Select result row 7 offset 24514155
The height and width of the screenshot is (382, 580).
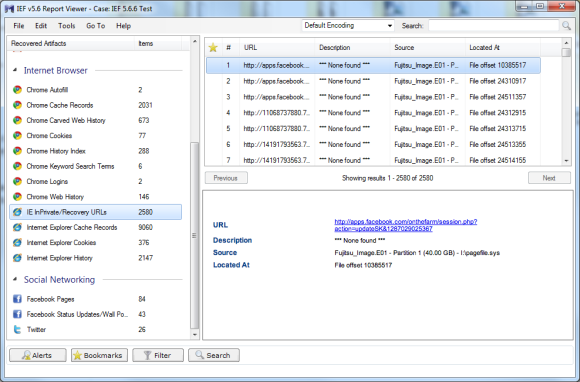pyautogui.click(x=373, y=160)
